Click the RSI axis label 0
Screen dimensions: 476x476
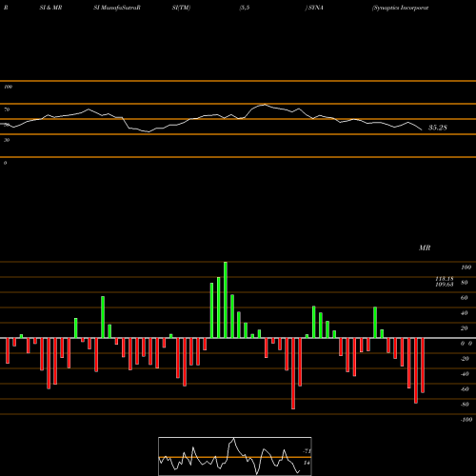tap(5, 163)
